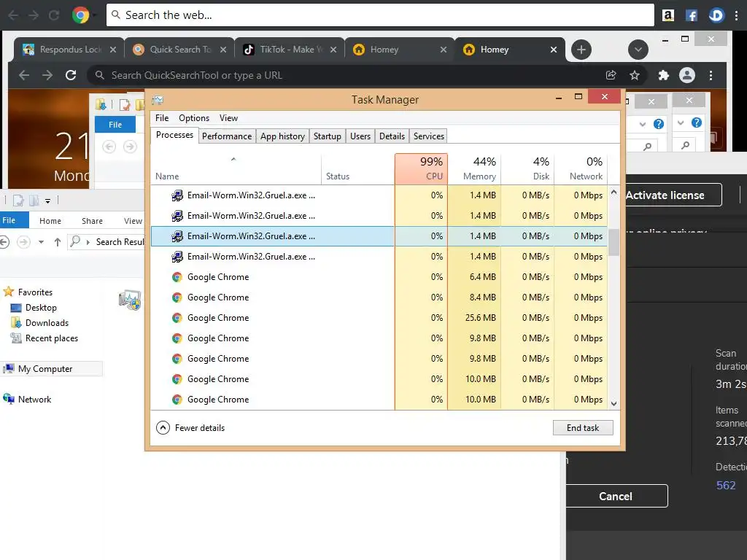Viewport: 747px width, 560px height.
Task: Switch to the App history tab
Action: click(x=282, y=136)
